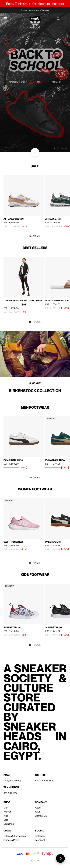Open the Birkenstock Collection heading link
Viewport: 70px width, 868px height.
coord(35,391)
